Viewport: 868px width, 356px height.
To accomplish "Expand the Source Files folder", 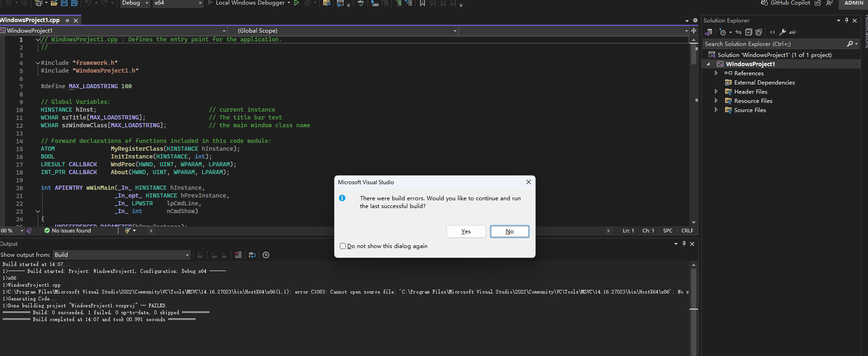I will (x=716, y=110).
